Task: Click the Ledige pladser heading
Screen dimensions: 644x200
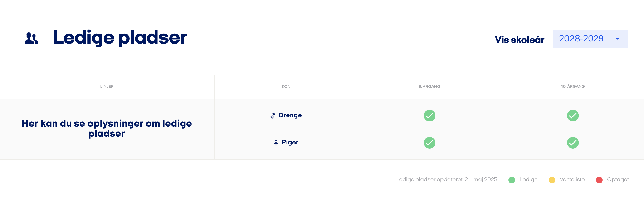Action: coord(120,38)
